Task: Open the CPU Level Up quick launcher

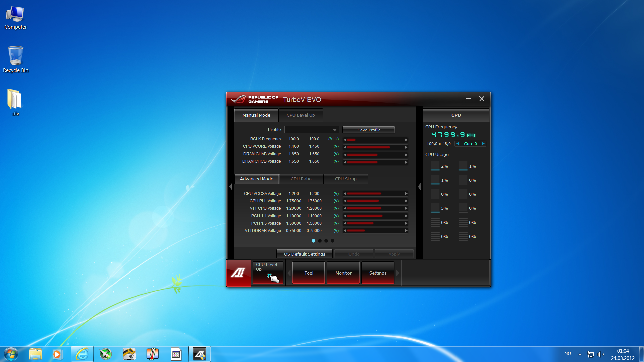Action: pyautogui.click(x=268, y=273)
